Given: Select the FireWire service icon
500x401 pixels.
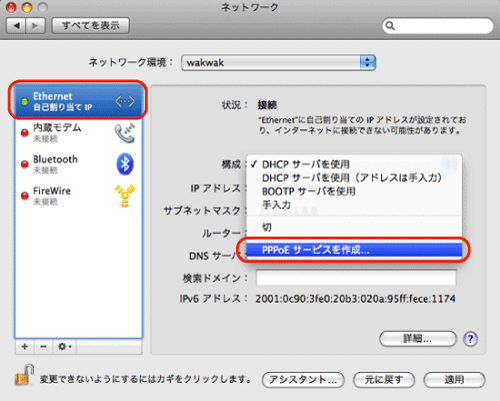Looking at the screenshot, I should (x=125, y=196).
